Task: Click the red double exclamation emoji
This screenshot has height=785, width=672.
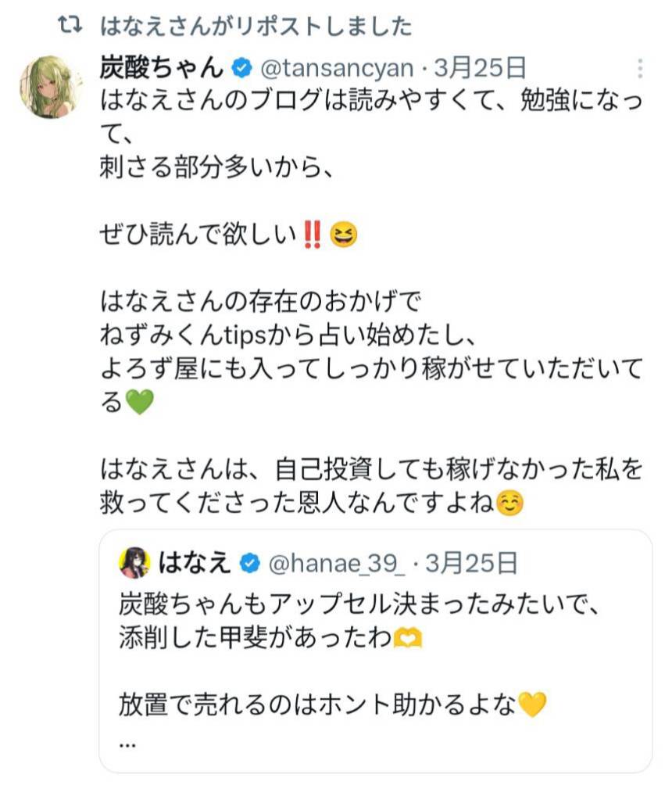Action: pos(313,235)
